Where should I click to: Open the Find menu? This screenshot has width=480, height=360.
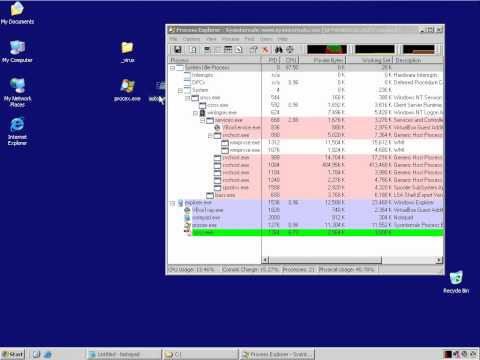coord(250,39)
